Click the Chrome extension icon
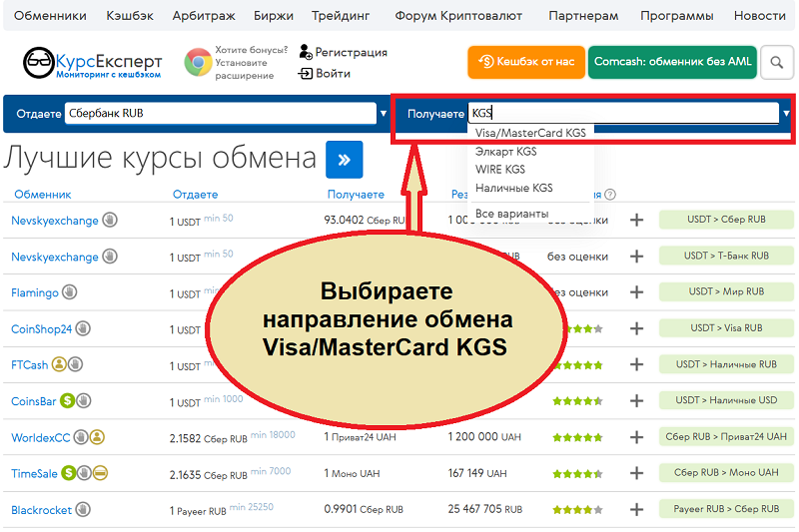799x532 pixels. (x=198, y=63)
